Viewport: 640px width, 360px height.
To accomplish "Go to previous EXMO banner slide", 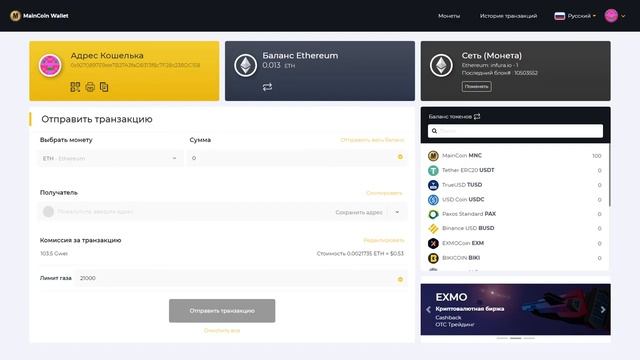I will [428, 310].
